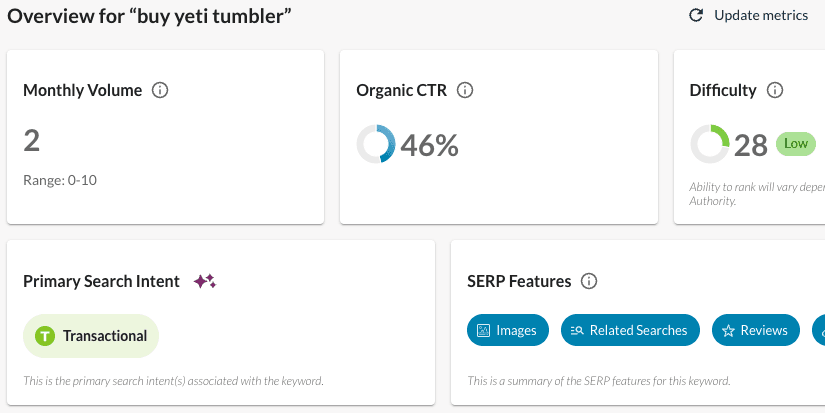Click the Low difficulty badge

[796, 144]
